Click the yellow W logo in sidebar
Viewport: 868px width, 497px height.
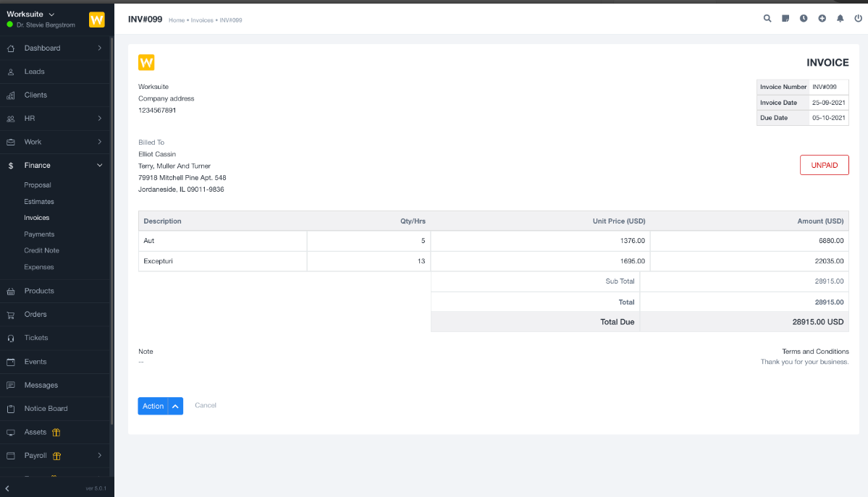pos(97,20)
